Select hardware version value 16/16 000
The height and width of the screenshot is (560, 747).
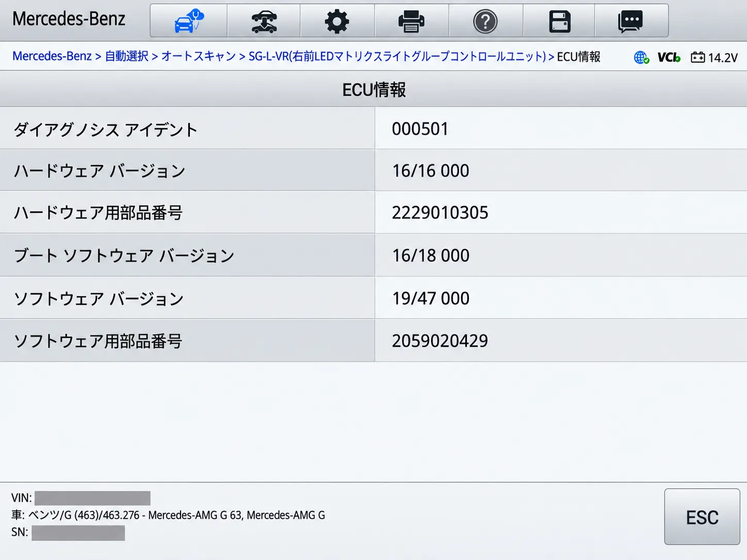click(431, 171)
